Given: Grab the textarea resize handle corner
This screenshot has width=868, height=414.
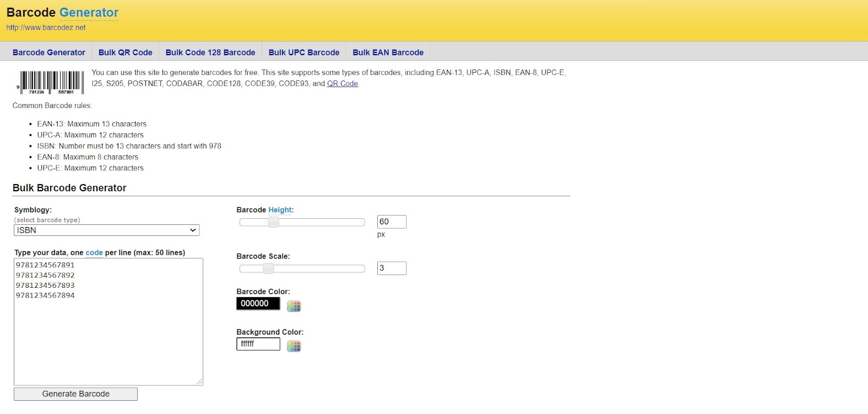Looking at the screenshot, I should (199, 381).
